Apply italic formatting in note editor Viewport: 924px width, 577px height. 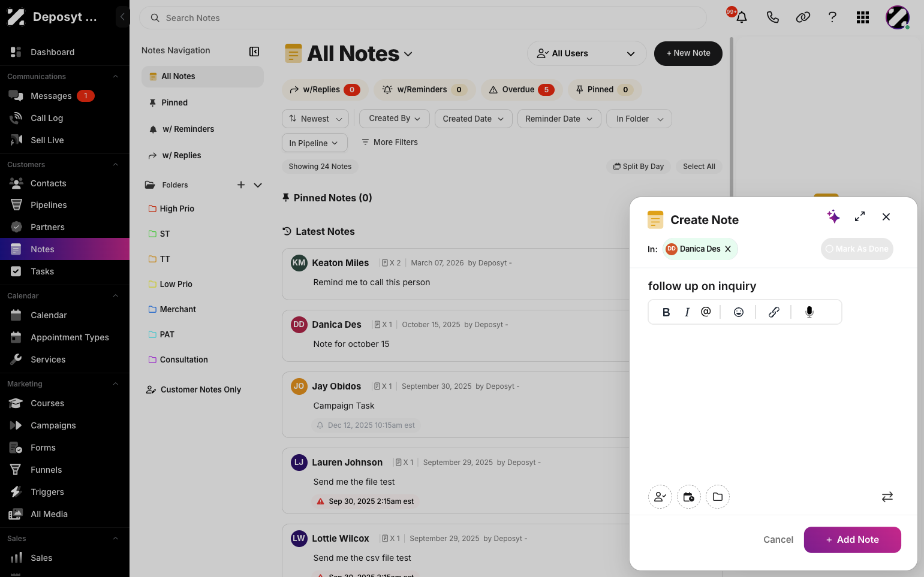coord(687,312)
